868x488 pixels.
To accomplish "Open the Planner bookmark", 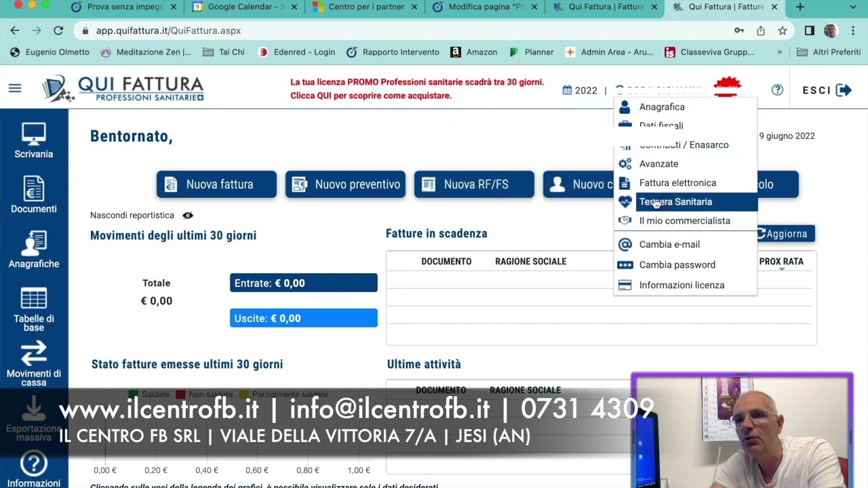I will [532, 52].
